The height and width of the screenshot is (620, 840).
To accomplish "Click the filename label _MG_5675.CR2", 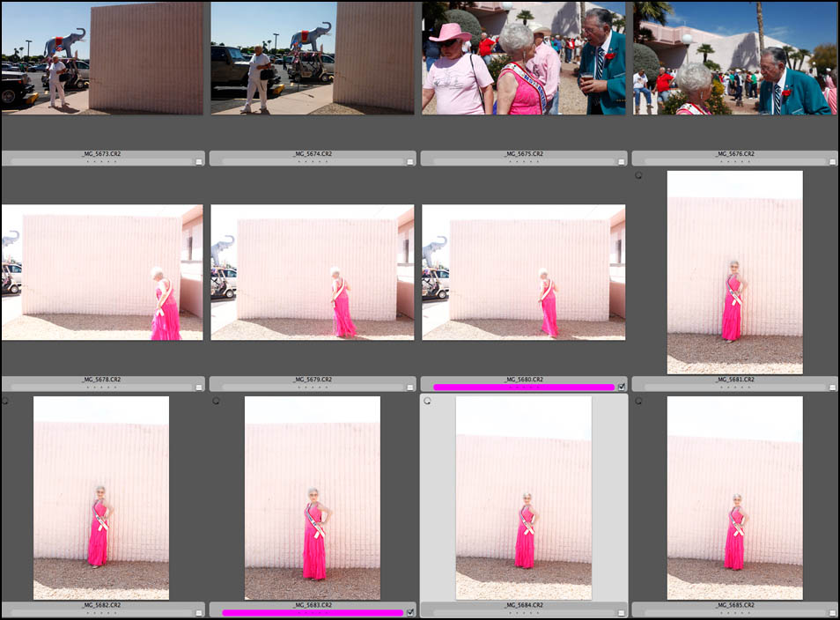I will pyautogui.click(x=523, y=154).
